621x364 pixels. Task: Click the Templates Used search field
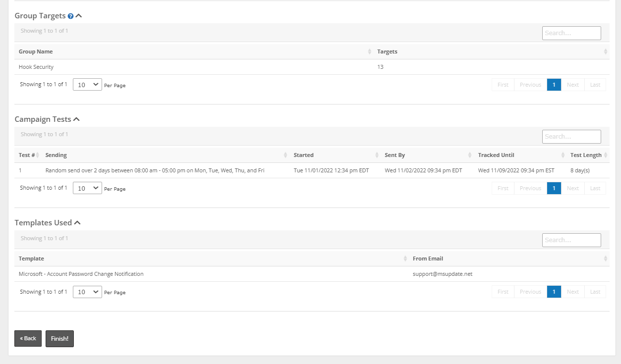coord(571,240)
